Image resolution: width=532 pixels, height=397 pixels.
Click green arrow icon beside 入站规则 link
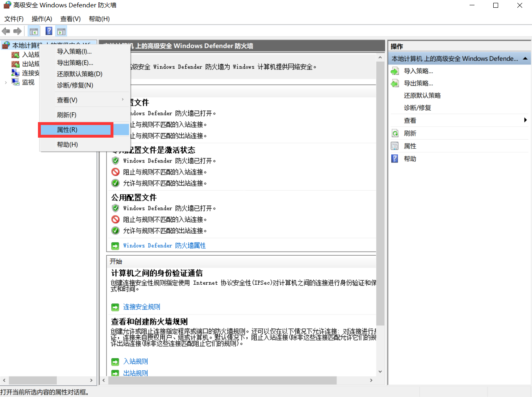(115, 362)
